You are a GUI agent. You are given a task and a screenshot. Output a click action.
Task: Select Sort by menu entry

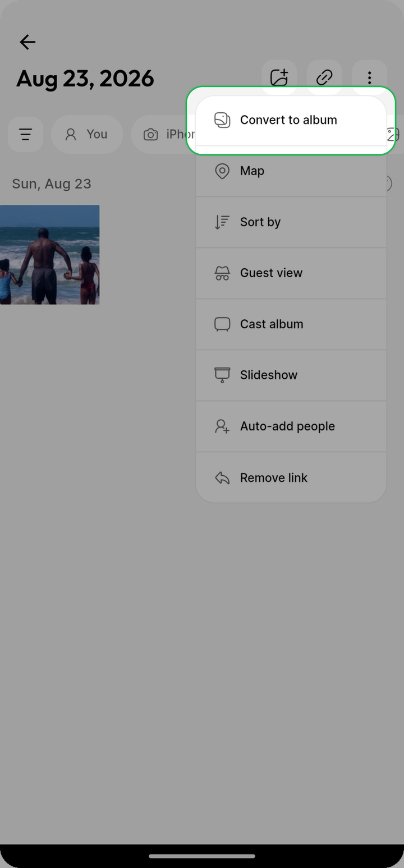pyautogui.click(x=291, y=222)
